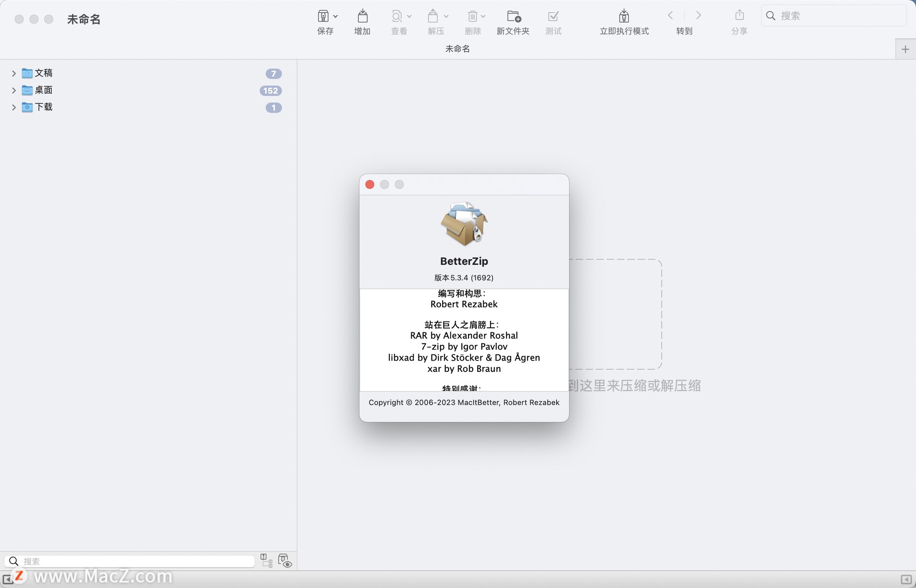
Task: Click the sidebar archive-structure icon
Action: pyautogui.click(x=266, y=560)
